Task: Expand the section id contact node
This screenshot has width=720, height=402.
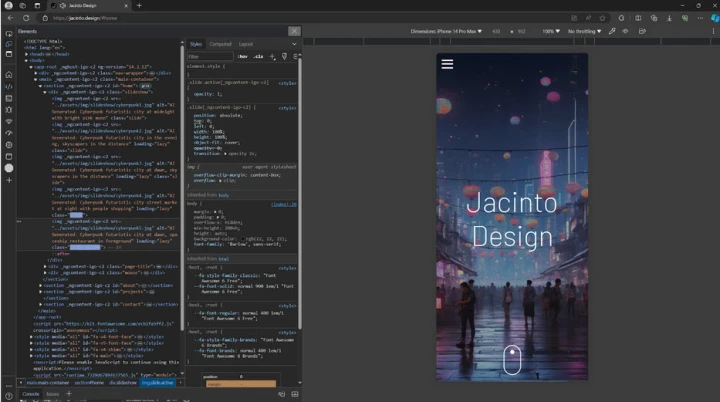Action: (x=40, y=304)
